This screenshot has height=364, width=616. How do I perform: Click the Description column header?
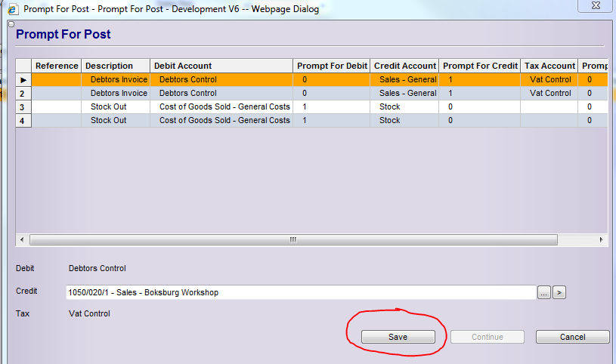pyautogui.click(x=116, y=66)
